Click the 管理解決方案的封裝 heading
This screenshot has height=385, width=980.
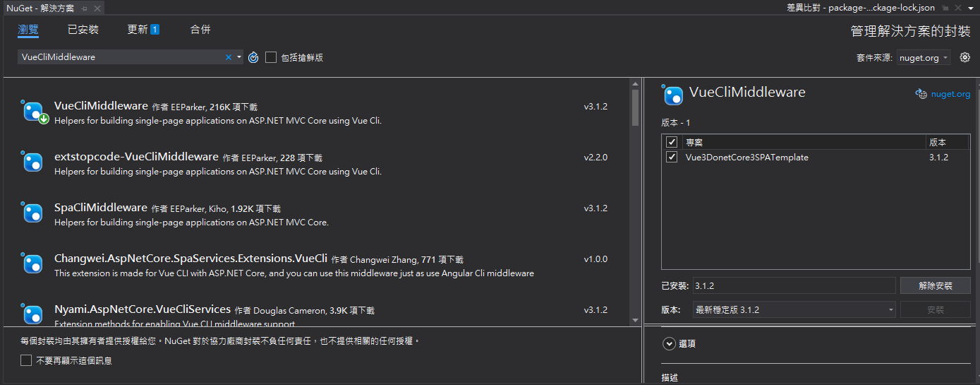[x=911, y=31]
